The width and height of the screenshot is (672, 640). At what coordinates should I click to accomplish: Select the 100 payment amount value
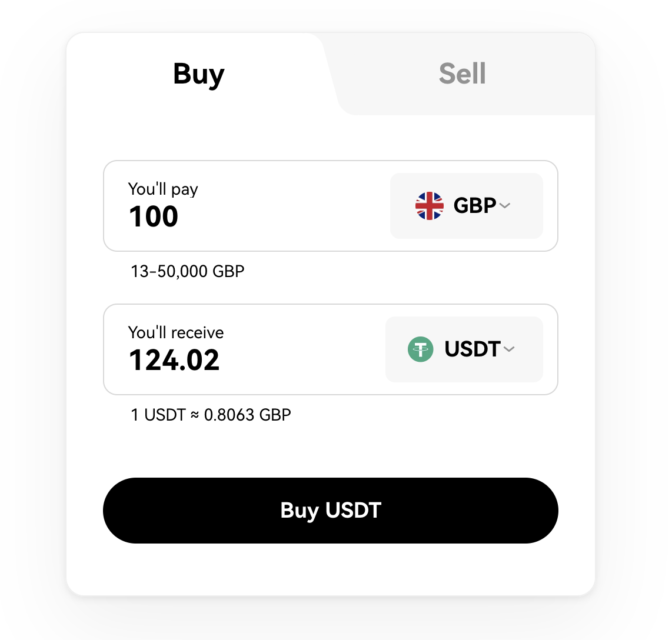tap(153, 216)
